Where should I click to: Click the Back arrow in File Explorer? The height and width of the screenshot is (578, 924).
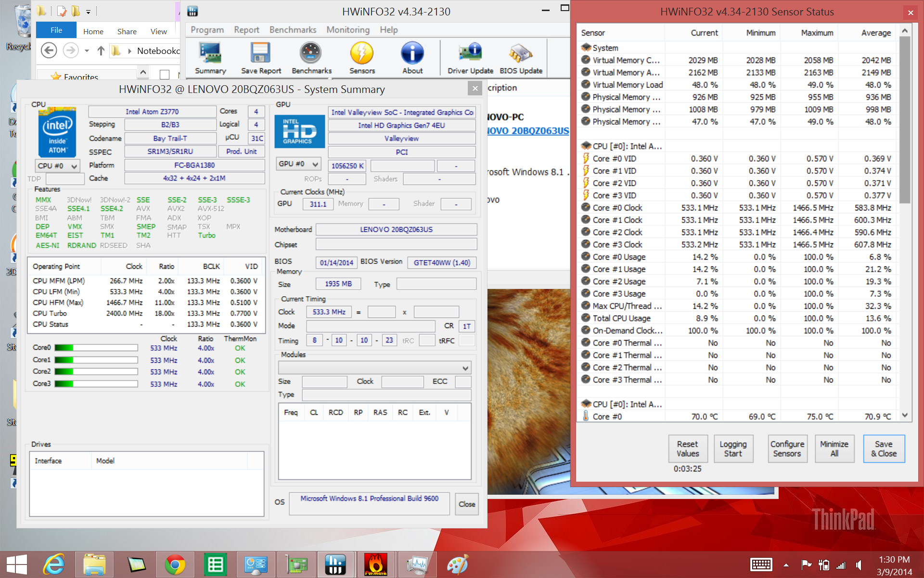[49, 51]
